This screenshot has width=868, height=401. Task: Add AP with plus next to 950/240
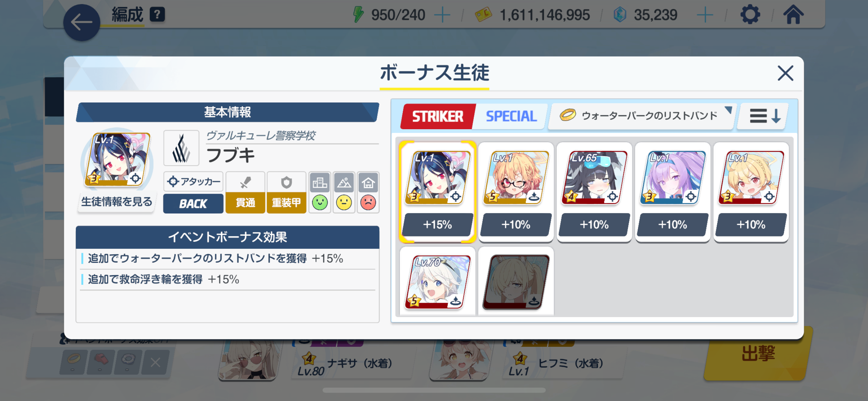tap(442, 15)
